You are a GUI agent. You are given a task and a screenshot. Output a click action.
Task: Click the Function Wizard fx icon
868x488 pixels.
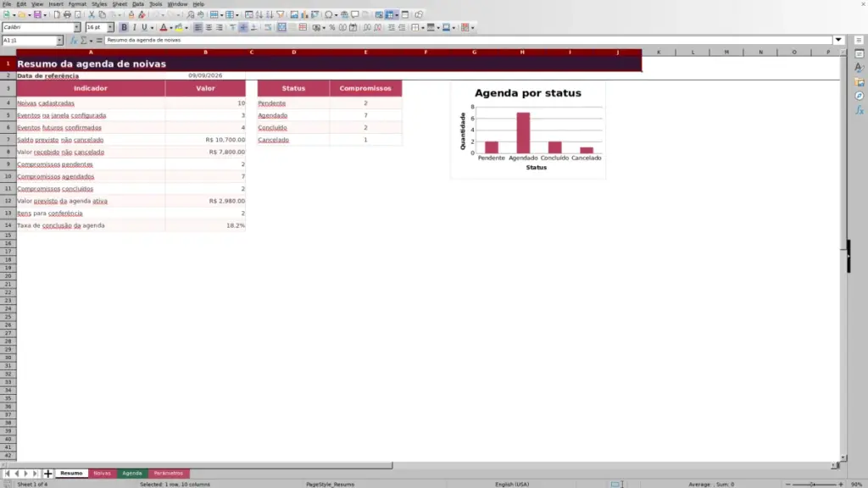pos(74,41)
